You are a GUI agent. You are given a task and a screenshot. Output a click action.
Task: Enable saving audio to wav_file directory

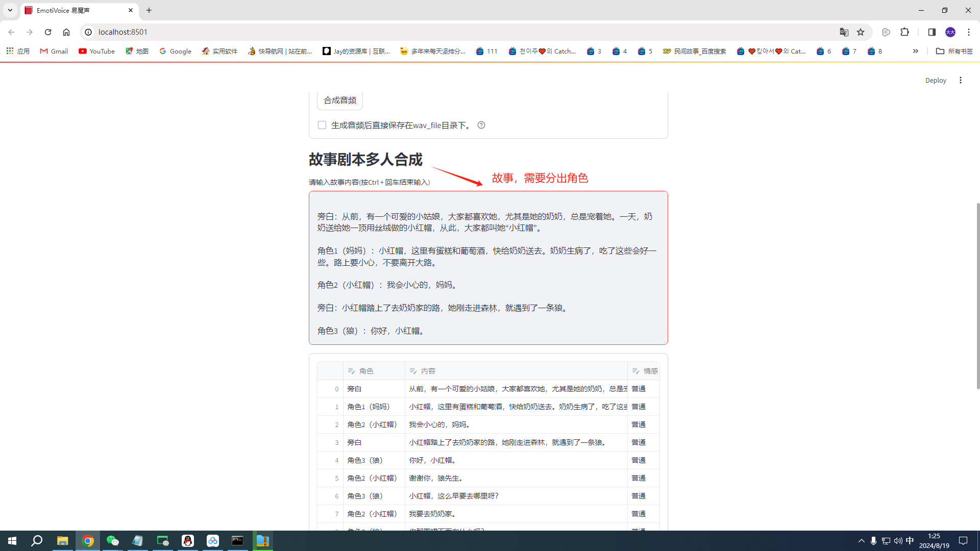point(322,125)
